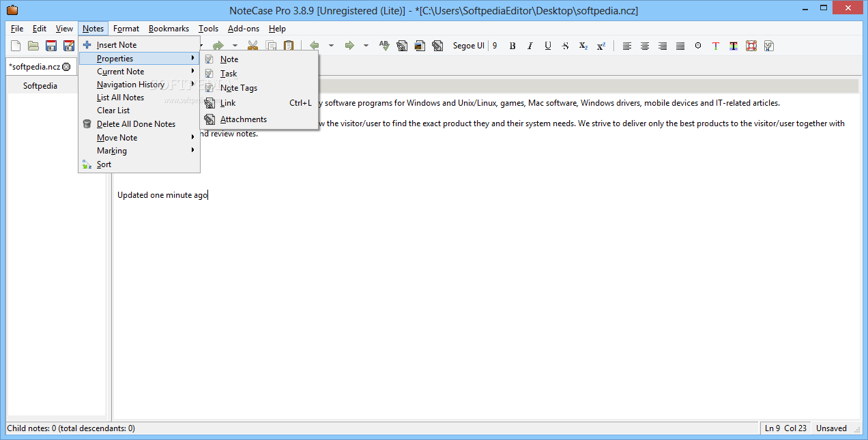Click the NoteCase briefcase title bar icon
This screenshot has height=440, width=868.
coord(12,10)
